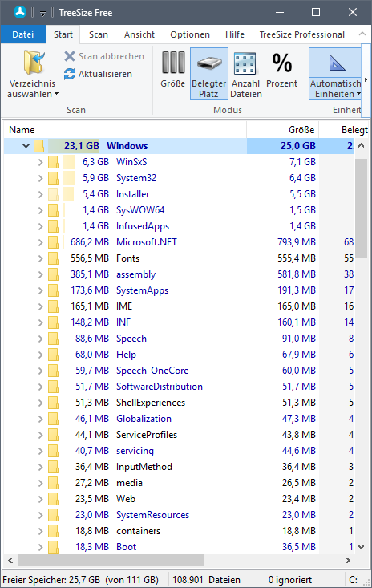The image size is (372, 588).
Task: Open the Optionen tab
Action: point(190,34)
